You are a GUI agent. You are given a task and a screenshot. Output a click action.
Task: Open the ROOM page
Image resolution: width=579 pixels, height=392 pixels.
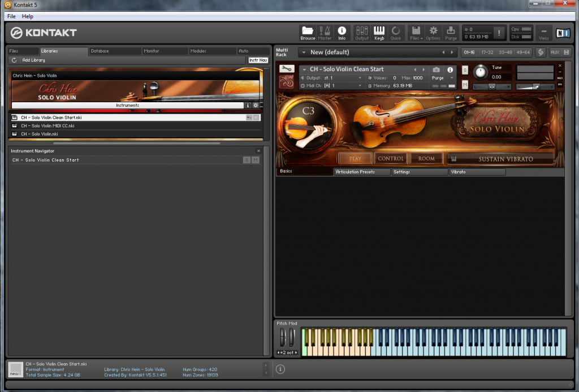point(426,159)
